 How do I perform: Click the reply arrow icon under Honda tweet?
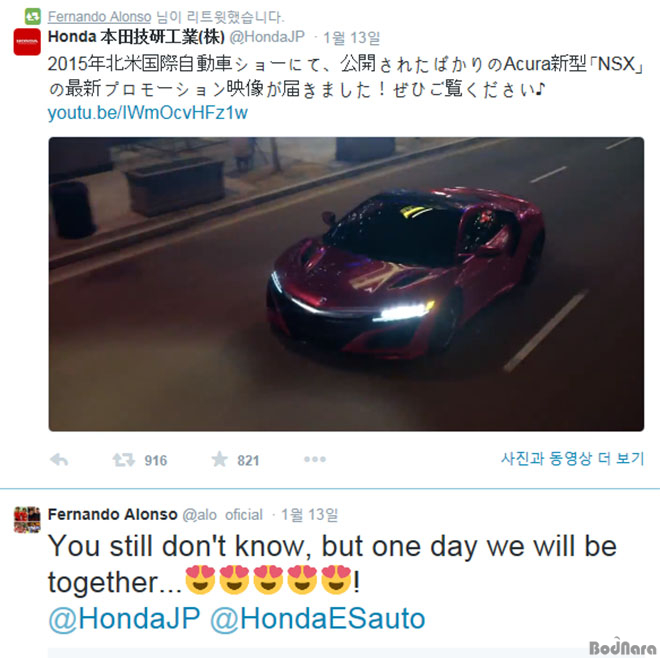coord(59,460)
